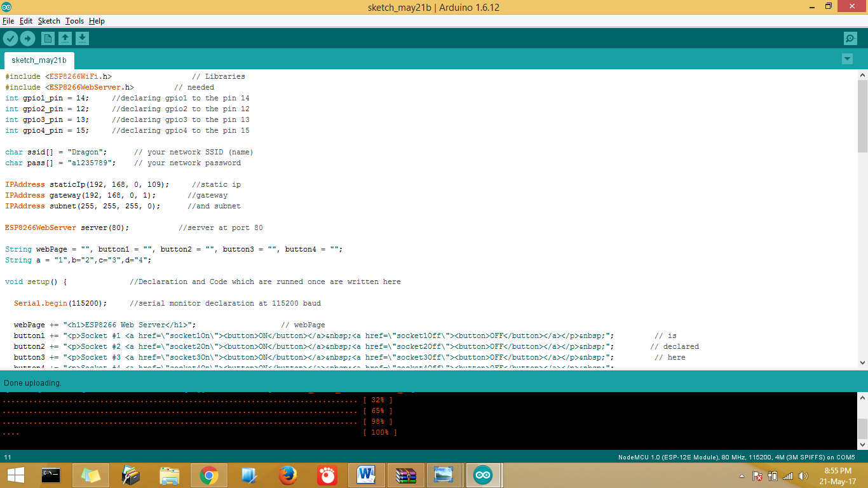The height and width of the screenshot is (488, 868).
Task: Click the volume speaker tray icon
Action: tap(803, 475)
